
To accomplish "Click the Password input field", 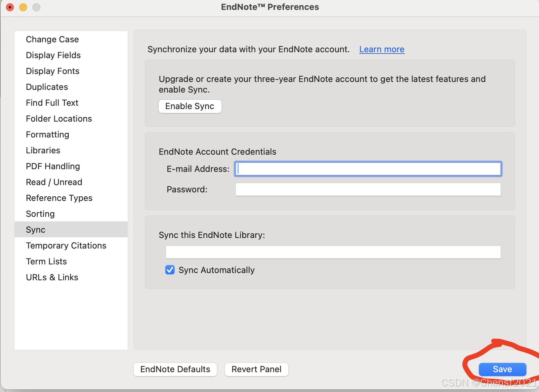I will tap(368, 189).
